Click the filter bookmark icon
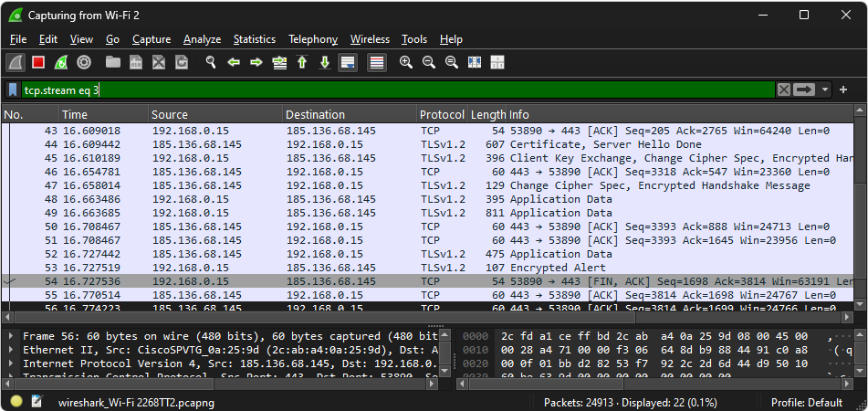The image size is (868, 411). [x=13, y=90]
